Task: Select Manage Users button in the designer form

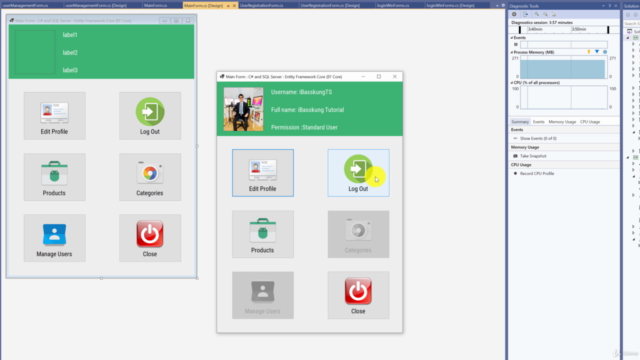Action: (x=55, y=238)
